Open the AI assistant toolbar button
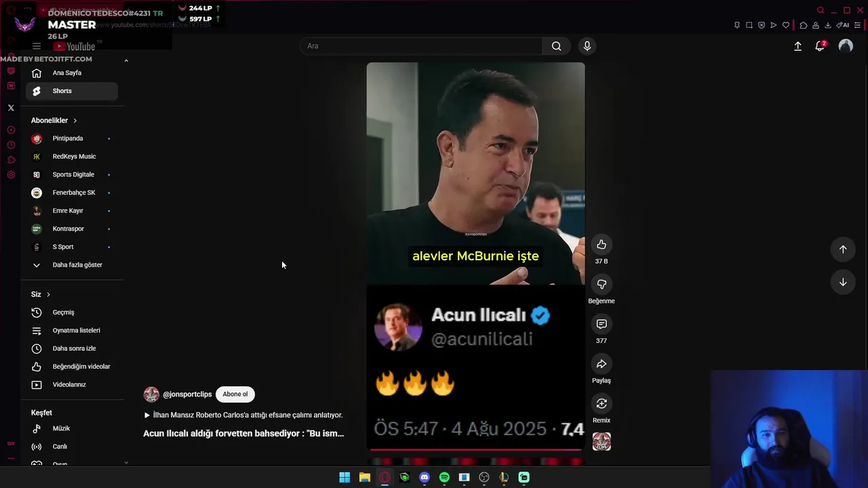This screenshot has width=868, height=488. pyautogui.click(x=843, y=25)
